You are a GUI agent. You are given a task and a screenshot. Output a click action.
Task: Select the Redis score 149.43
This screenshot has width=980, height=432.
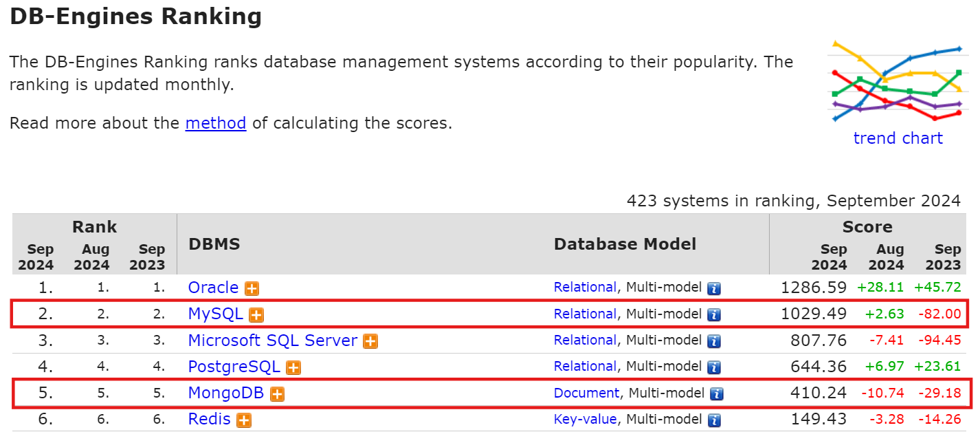click(x=820, y=419)
